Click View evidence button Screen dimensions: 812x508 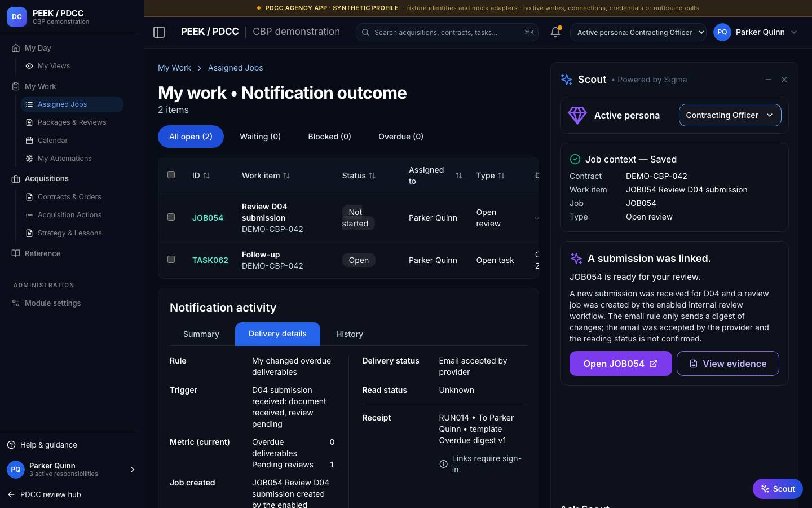727,364
